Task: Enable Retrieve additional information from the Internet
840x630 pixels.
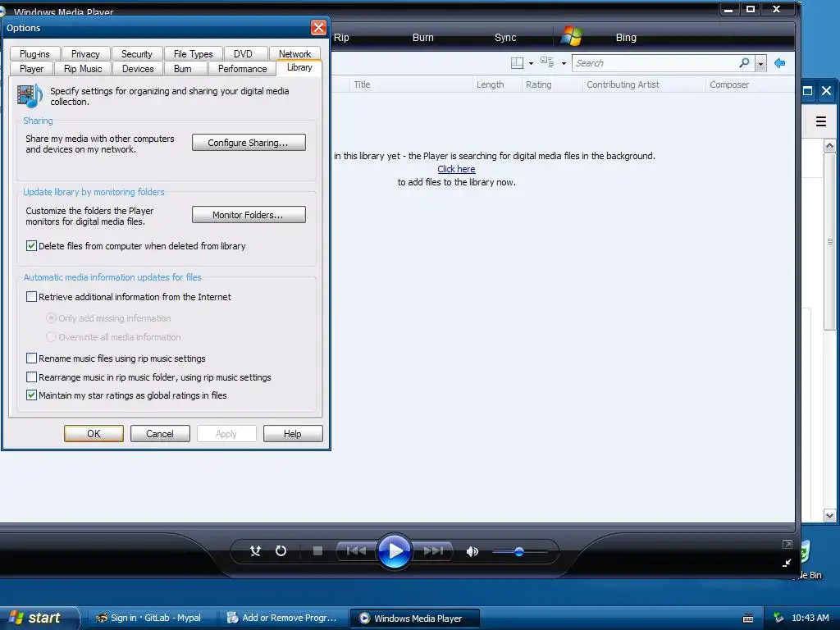Action: (32, 297)
